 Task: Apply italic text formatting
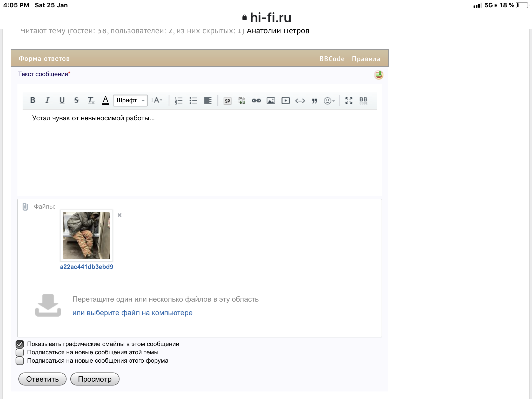click(47, 100)
